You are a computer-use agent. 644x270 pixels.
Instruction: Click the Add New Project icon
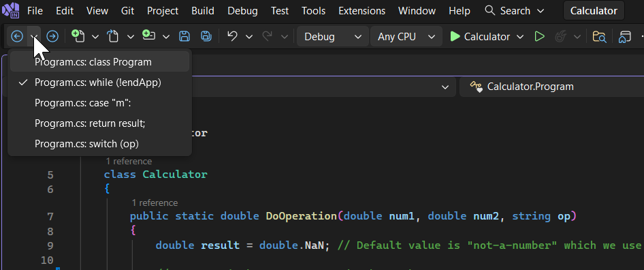(148, 35)
